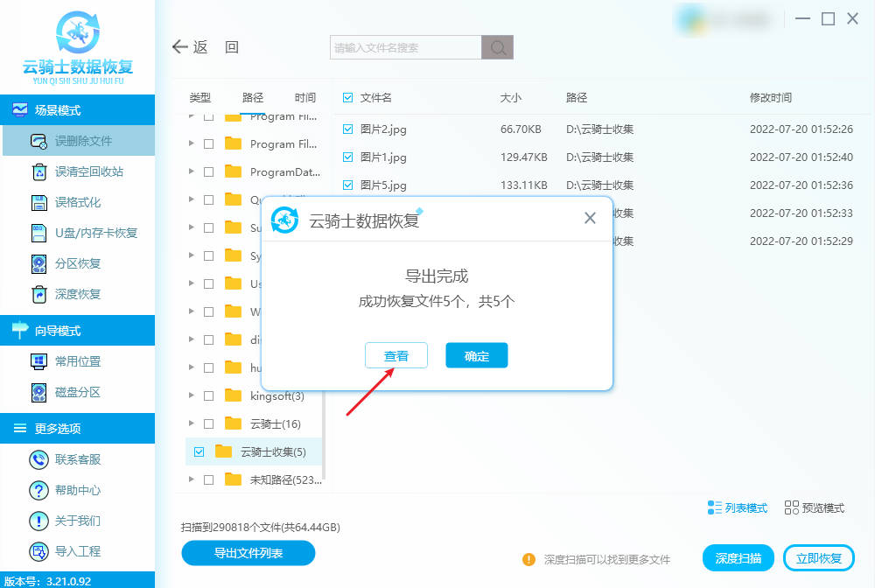Select the 图片5.jpg file name

tap(383, 185)
